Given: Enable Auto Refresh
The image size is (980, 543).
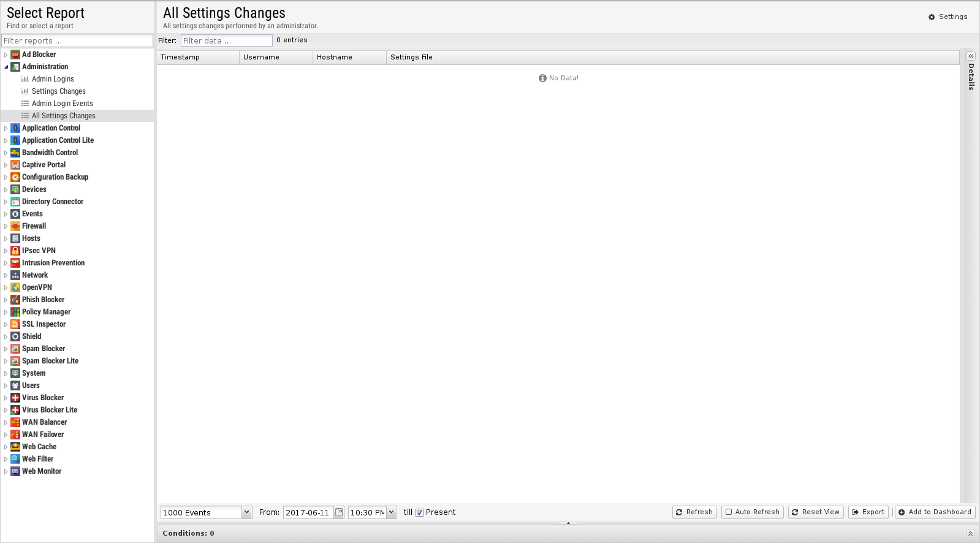Looking at the screenshot, I should pyautogui.click(x=752, y=512).
